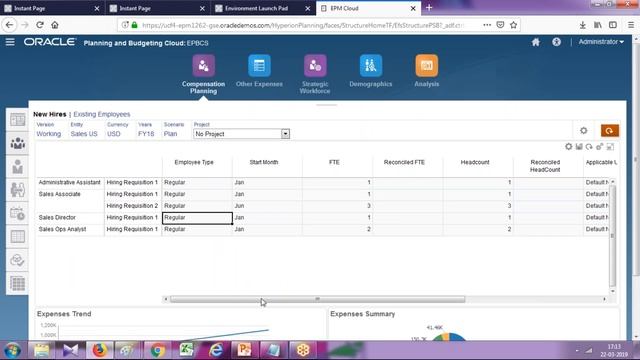Open Excel from the taskbar
Image resolution: width=640 pixels, height=360 pixels.
(187, 350)
